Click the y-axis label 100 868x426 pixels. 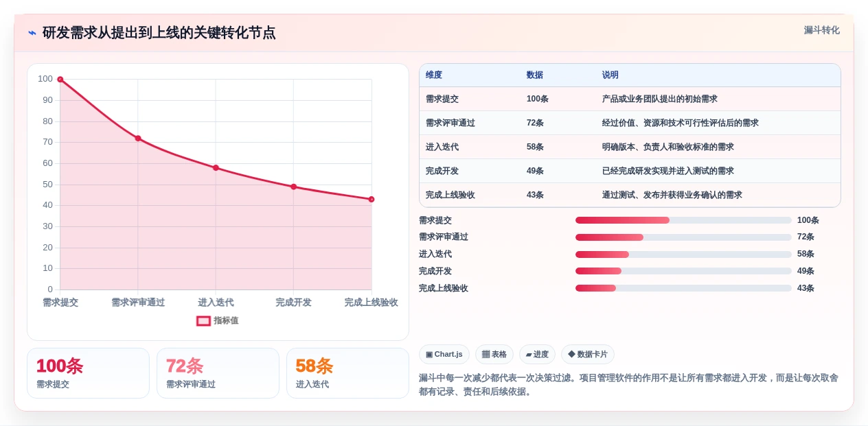pos(45,79)
